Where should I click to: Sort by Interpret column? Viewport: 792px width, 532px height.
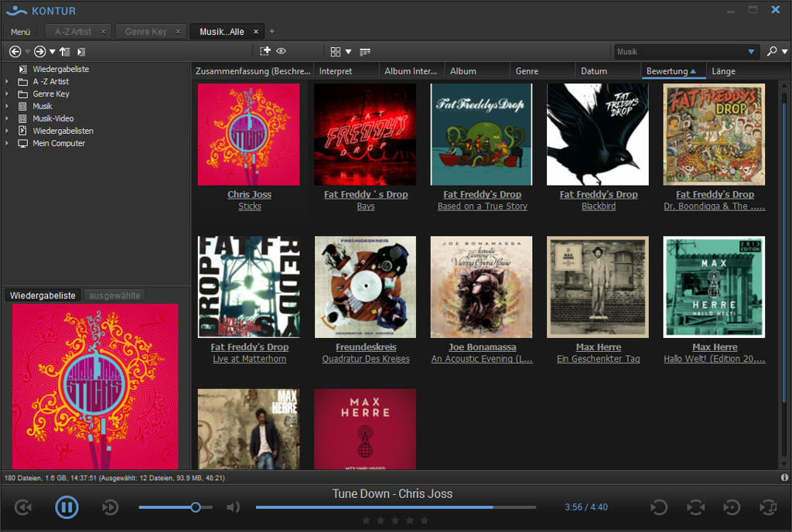click(346, 71)
